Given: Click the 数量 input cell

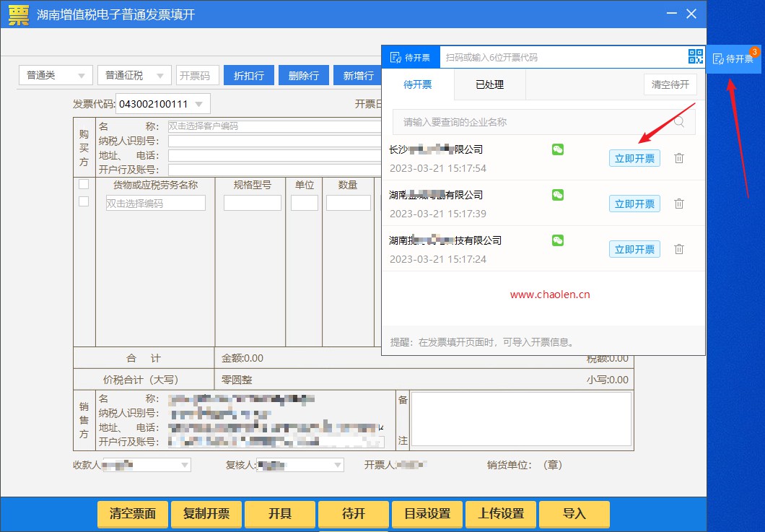Looking at the screenshot, I should pyautogui.click(x=349, y=203).
